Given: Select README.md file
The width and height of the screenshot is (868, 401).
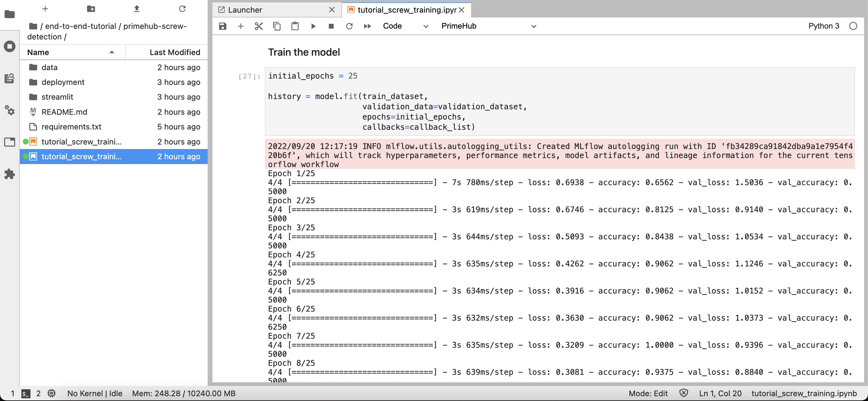Looking at the screenshot, I should pos(114,112).
